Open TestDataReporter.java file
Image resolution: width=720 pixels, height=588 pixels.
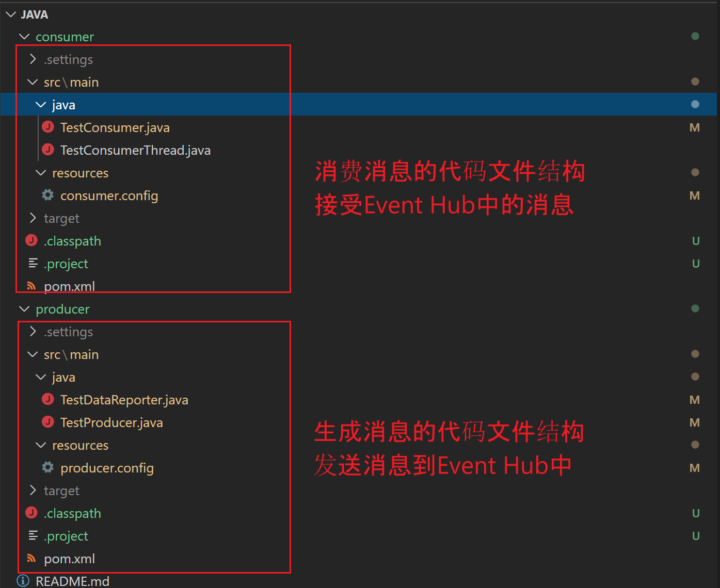point(124,400)
